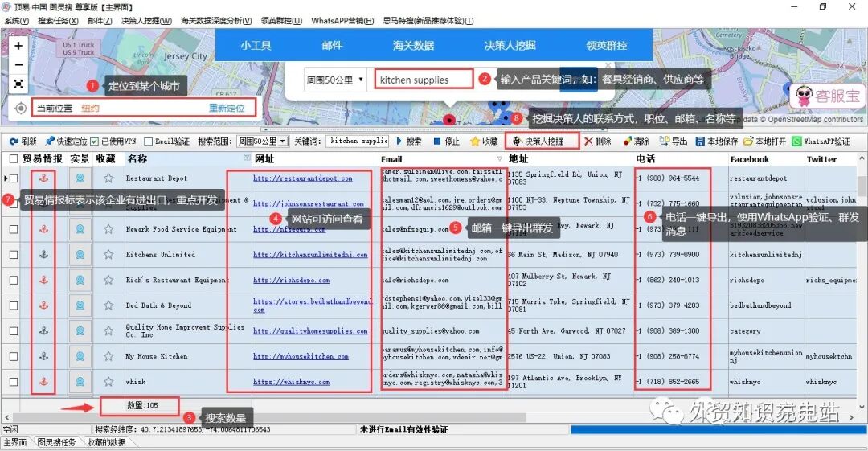Screen dimensions: 868x451
Task: Click 本地保存 save icon
Action: (700, 141)
